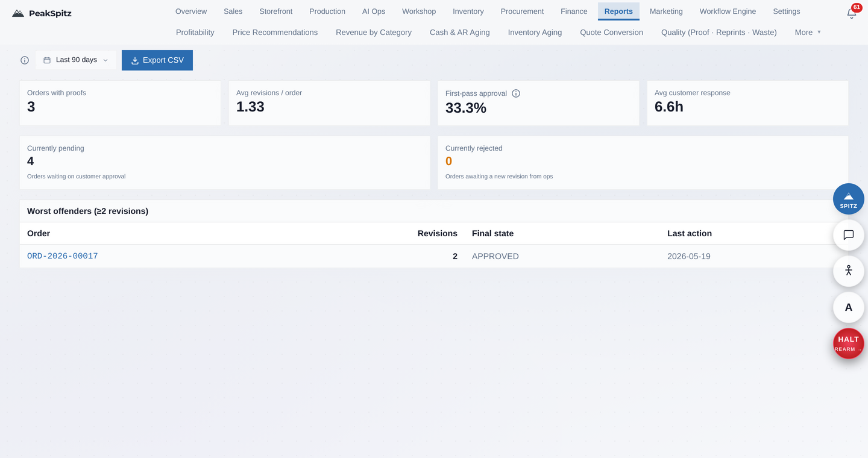
Task: Open the Workflow Engine tab
Action: [x=728, y=11]
